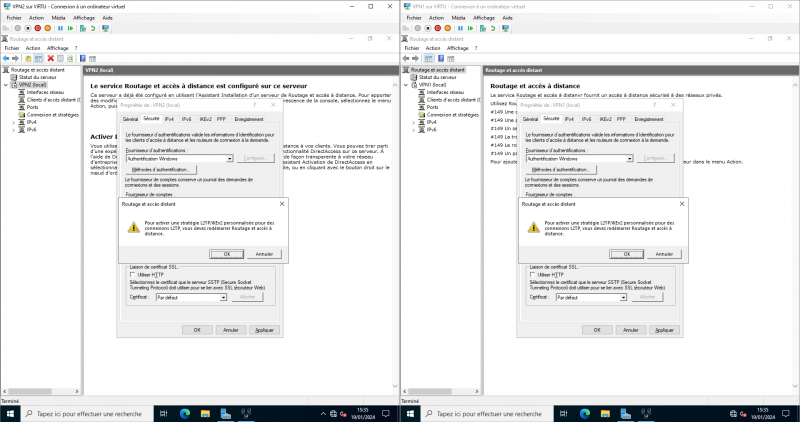Click Enhanced session icon in VPN2 VM toolbar
Viewport: 800px width, 422px height.
point(106,29)
